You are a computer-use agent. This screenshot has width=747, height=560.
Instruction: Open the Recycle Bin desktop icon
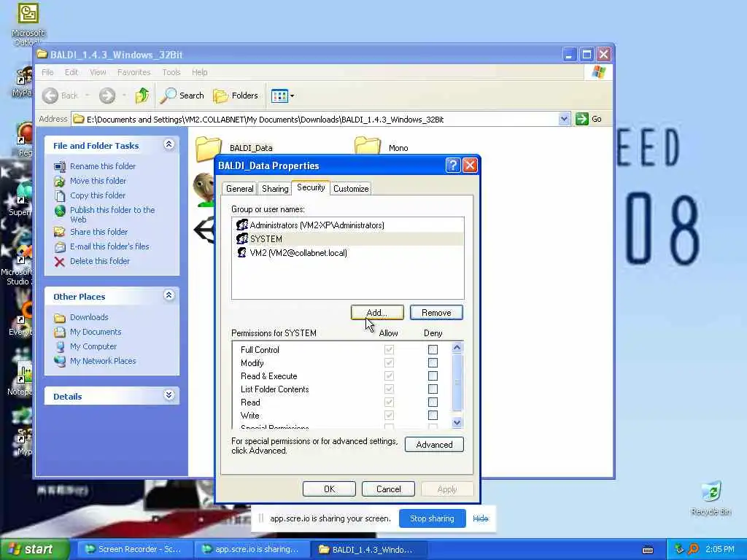pyautogui.click(x=711, y=499)
